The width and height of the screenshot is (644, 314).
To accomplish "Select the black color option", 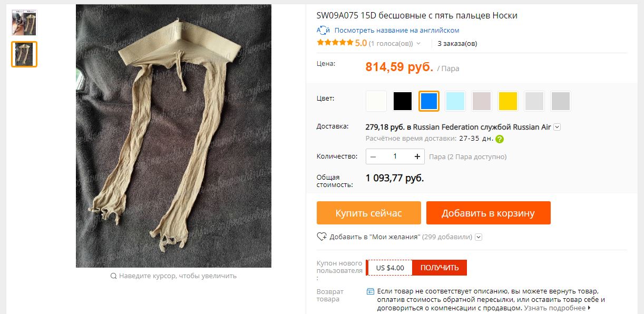I will pos(403,101).
